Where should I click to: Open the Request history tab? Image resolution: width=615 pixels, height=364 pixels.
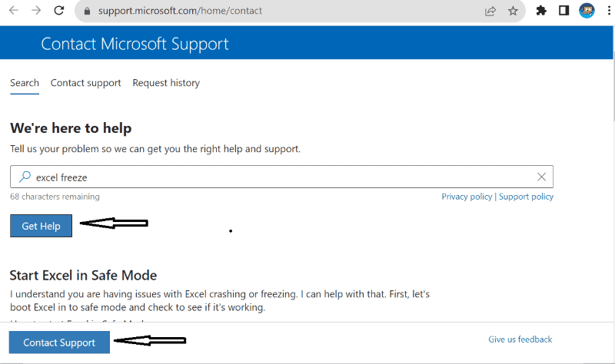(x=166, y=83)
